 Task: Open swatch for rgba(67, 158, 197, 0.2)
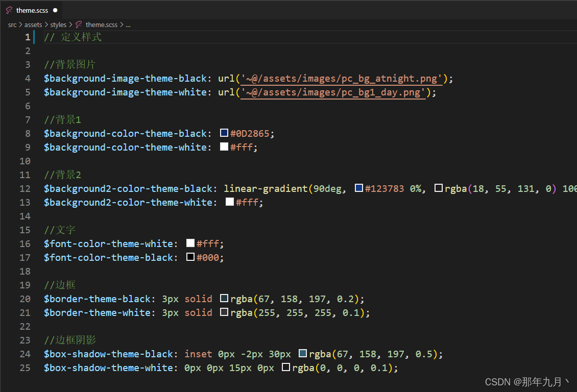(224, 298)
